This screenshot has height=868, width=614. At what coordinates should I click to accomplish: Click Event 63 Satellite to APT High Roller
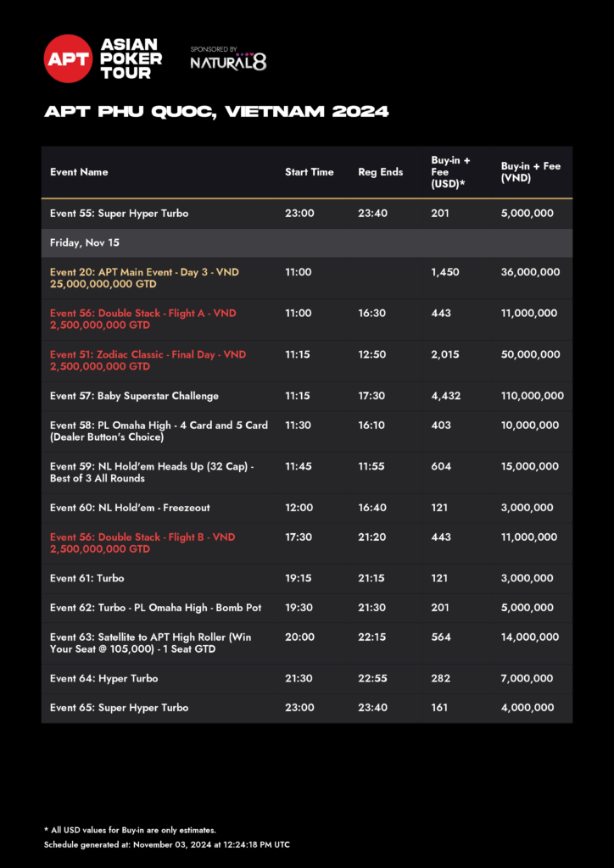pos(151,643)
